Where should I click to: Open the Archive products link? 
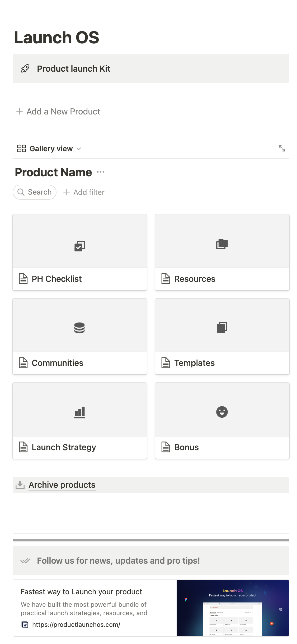point(62,485)
